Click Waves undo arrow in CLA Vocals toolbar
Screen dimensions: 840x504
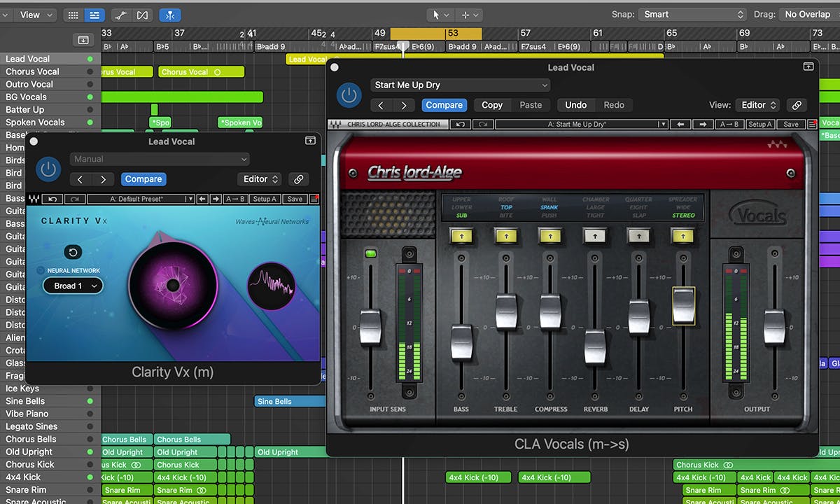tap(460, 124)
